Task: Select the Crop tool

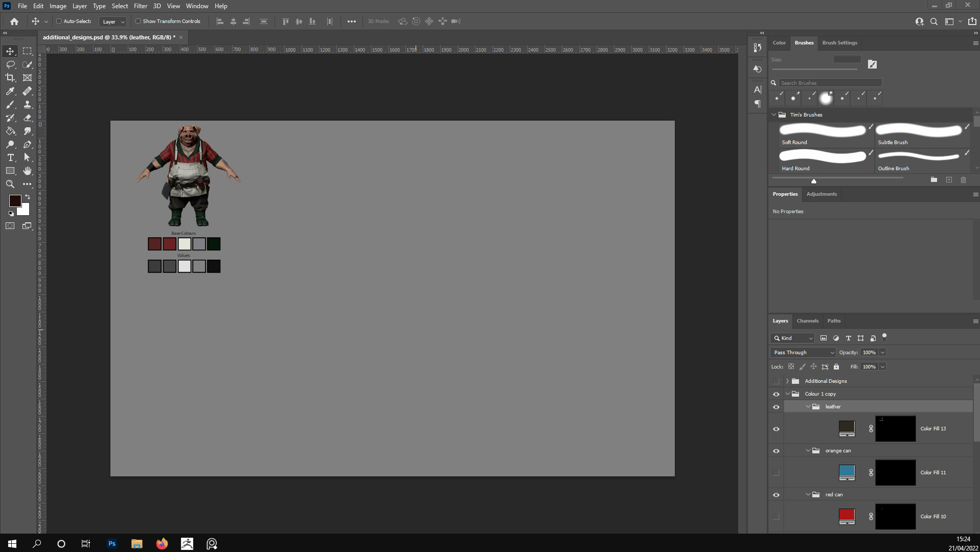Action: [x=10, y=78]
